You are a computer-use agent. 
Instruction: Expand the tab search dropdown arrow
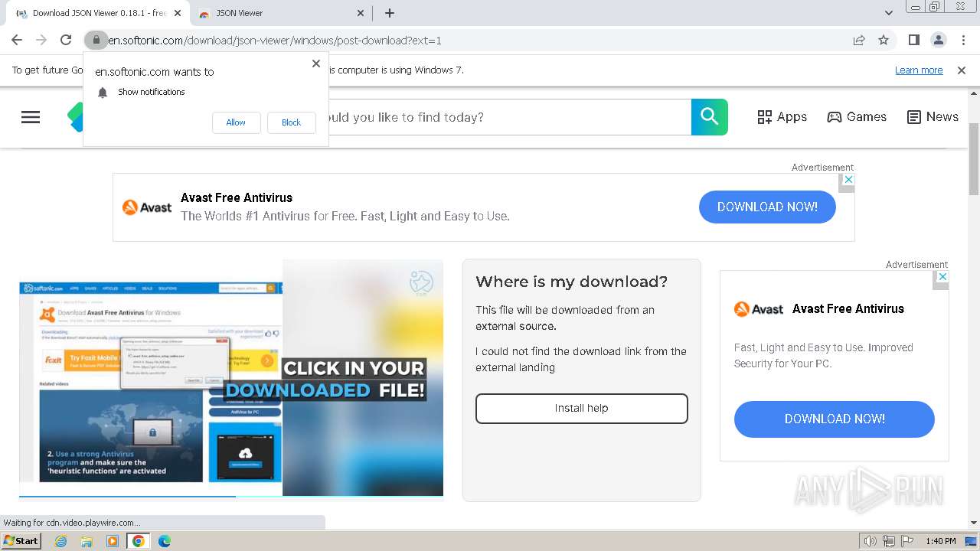point(889,13)
